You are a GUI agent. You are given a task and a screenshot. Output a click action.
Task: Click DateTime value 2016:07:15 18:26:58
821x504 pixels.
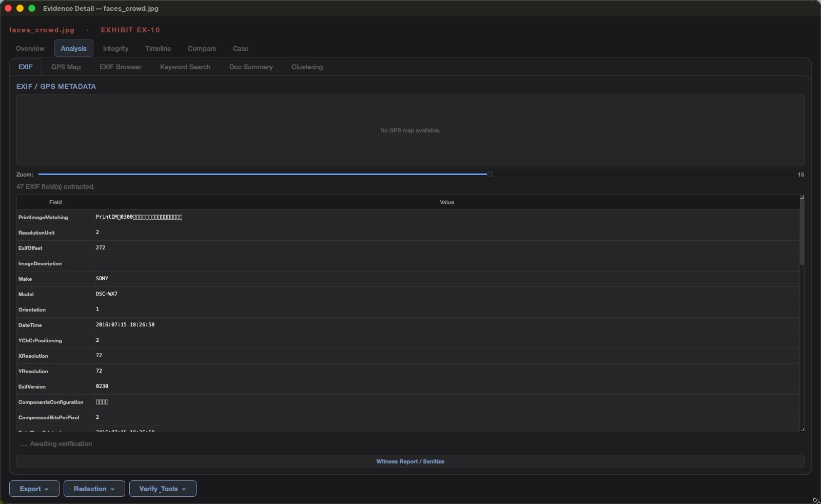point(125,325)
